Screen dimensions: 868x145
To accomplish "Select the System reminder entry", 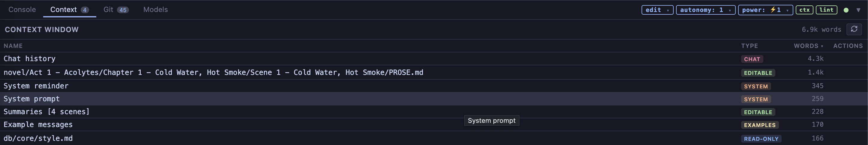I will click(x=36, y=86).
